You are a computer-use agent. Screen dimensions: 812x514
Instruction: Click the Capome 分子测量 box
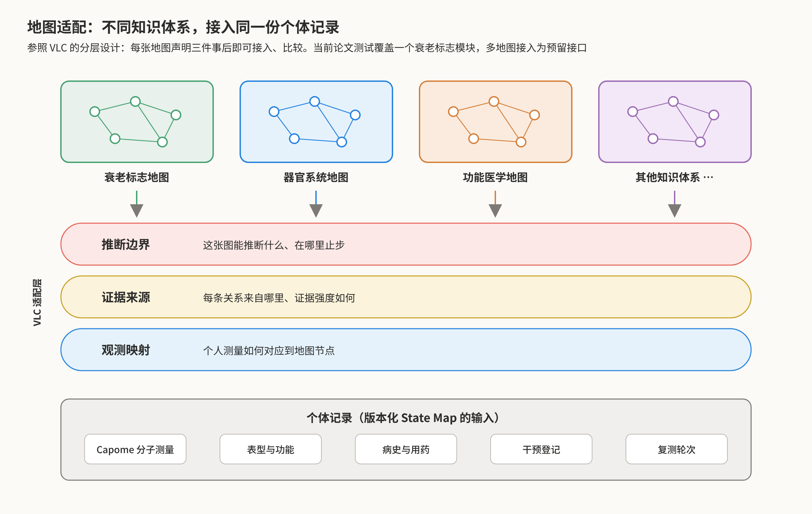point(135,449)
